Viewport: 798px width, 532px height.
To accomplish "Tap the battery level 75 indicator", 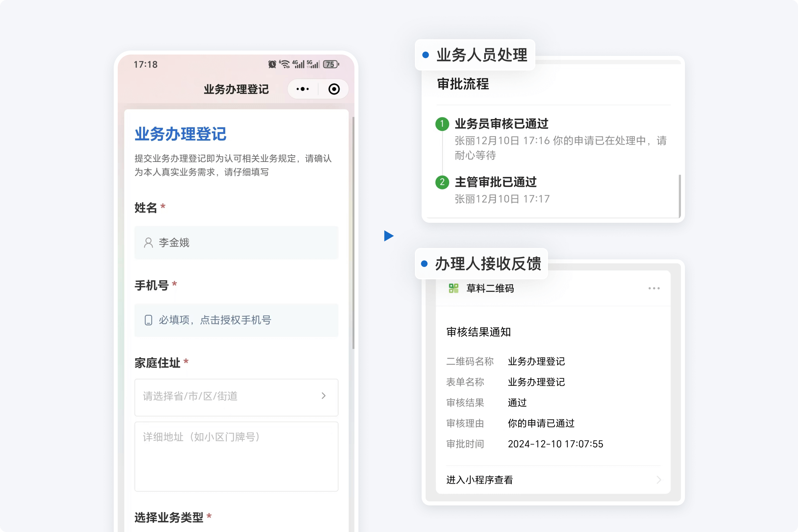I will (331, 64).
